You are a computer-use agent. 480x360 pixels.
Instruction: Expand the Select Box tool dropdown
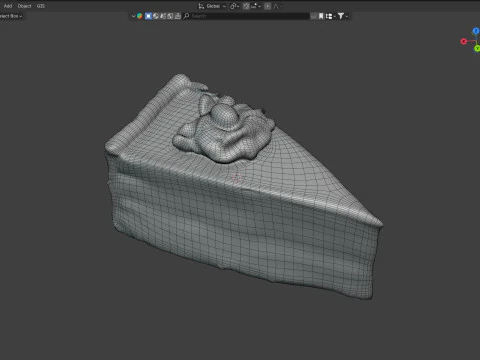pyautogui.click(x=11, y=16)
